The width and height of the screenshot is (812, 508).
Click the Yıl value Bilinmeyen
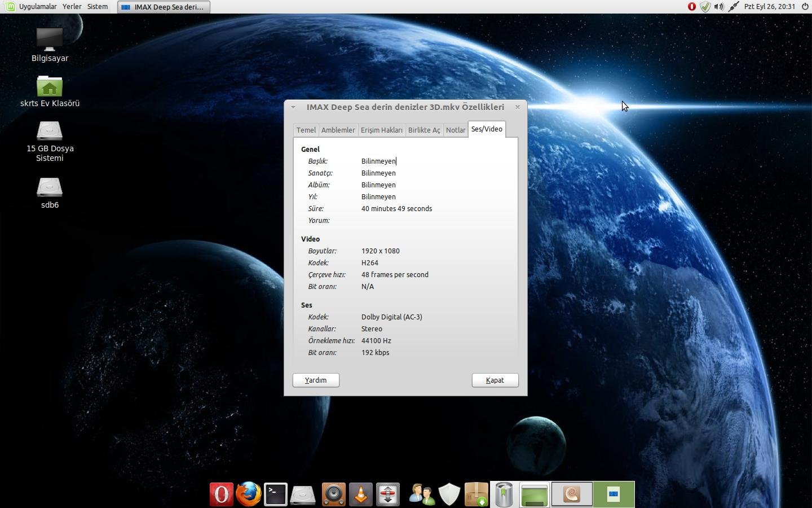pos(378,196)
